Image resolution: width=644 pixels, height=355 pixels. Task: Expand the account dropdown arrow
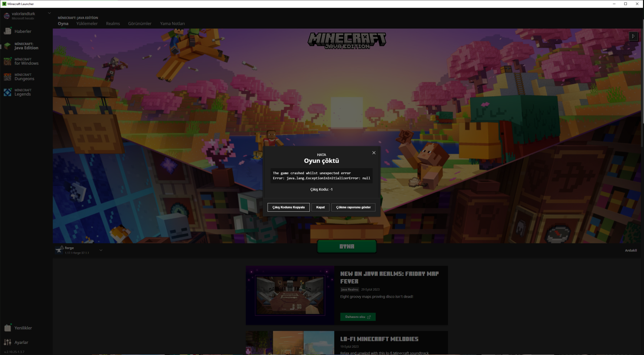[x=49, y=13]
